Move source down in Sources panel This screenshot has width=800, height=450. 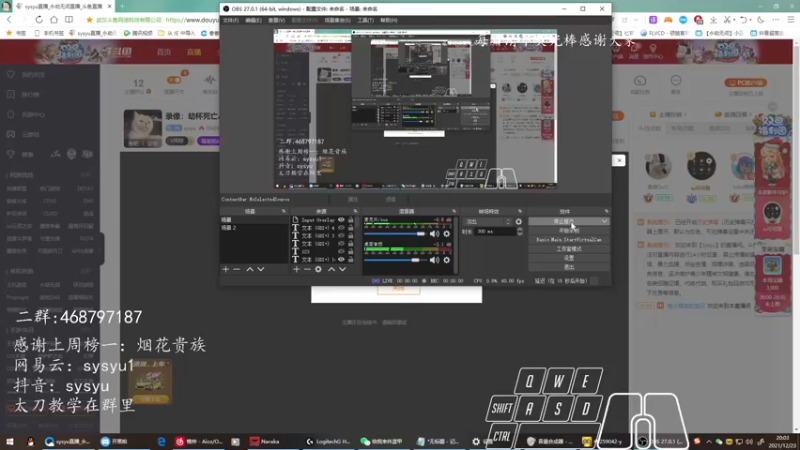point(342,269)
